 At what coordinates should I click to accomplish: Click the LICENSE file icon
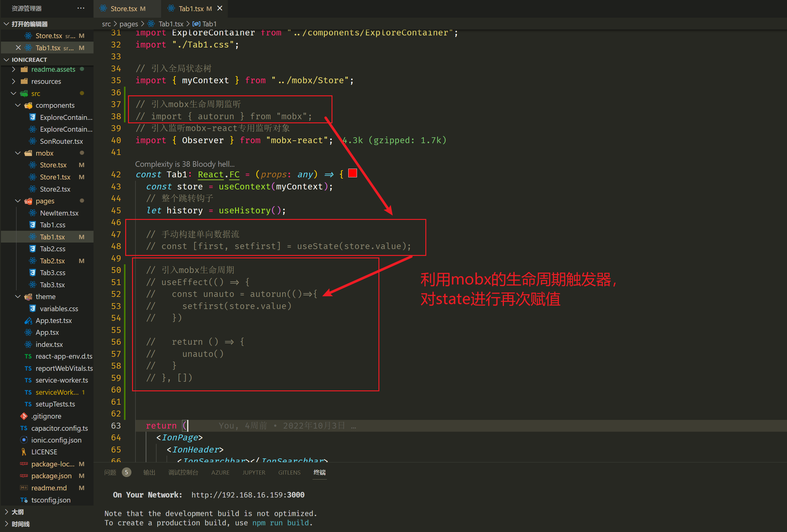(x=24, y=452)
